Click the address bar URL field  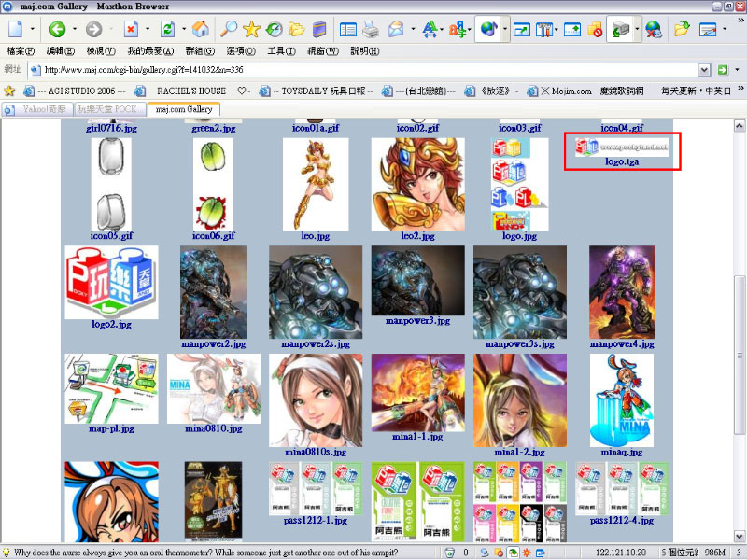[x=364, y=70]
